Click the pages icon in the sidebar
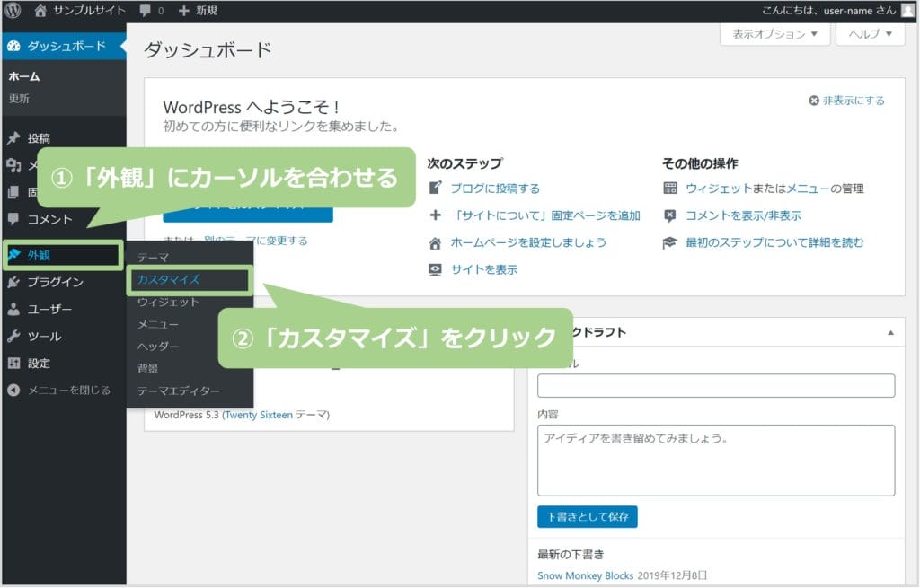Image resolution: width=920 pixels, height=588 pixels. click(13, 192)
